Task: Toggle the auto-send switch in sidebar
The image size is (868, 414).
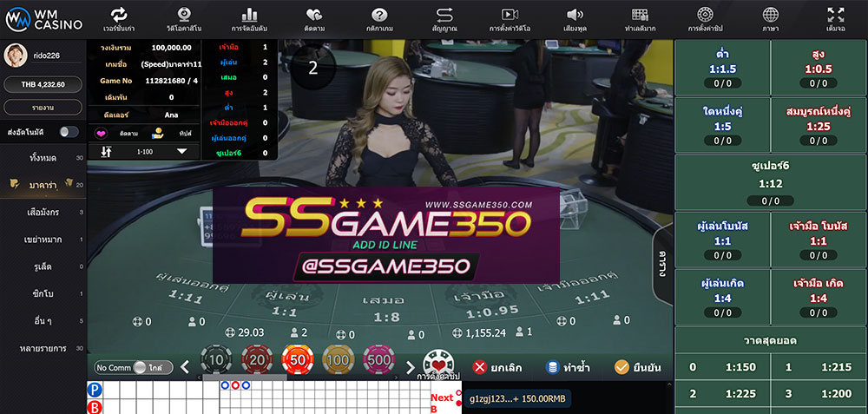Action: coord(68,131)
